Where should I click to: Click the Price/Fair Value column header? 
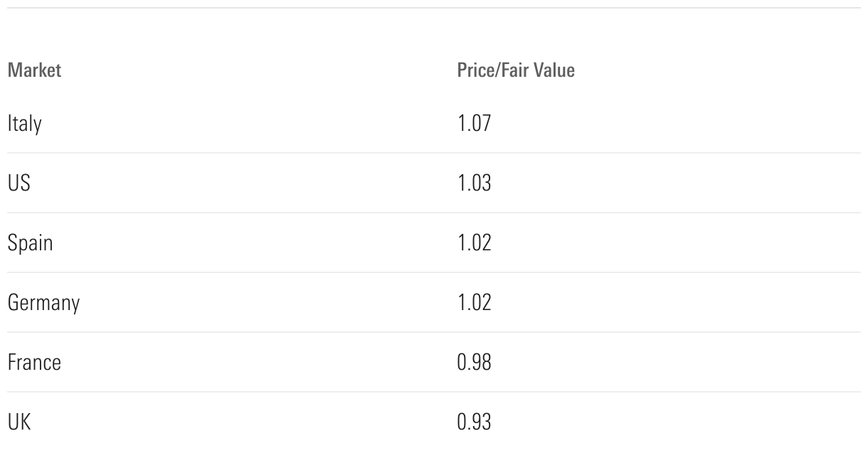tap(516, 70)
